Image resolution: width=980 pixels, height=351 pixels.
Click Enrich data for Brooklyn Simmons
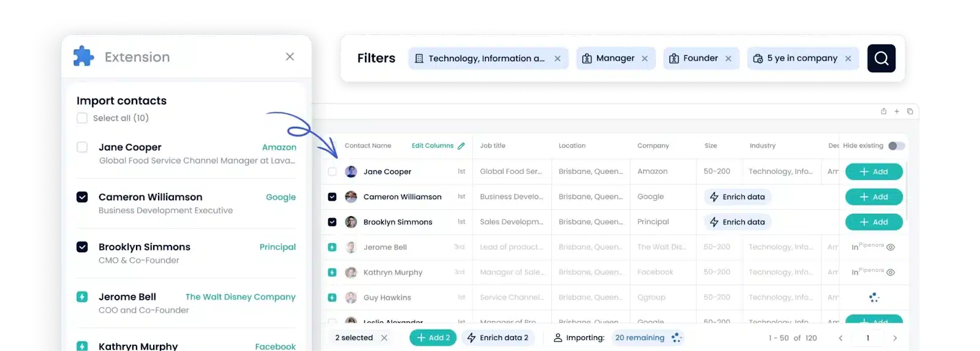(x=737, y=222)
